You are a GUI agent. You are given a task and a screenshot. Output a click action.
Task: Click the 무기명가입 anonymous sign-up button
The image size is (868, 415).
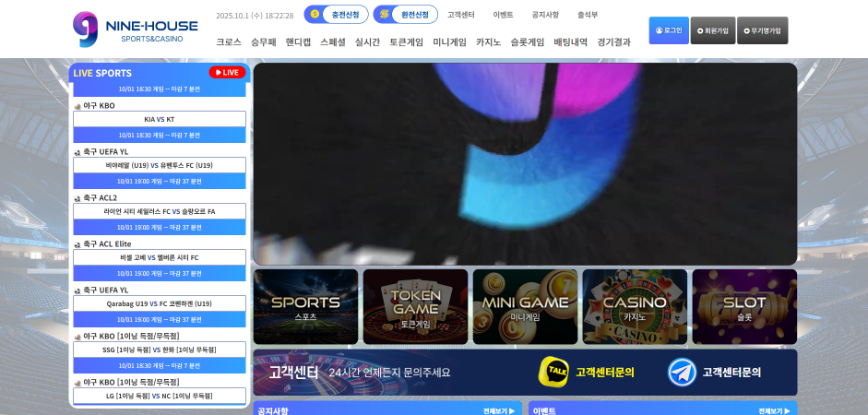click(x=762, y=30)
